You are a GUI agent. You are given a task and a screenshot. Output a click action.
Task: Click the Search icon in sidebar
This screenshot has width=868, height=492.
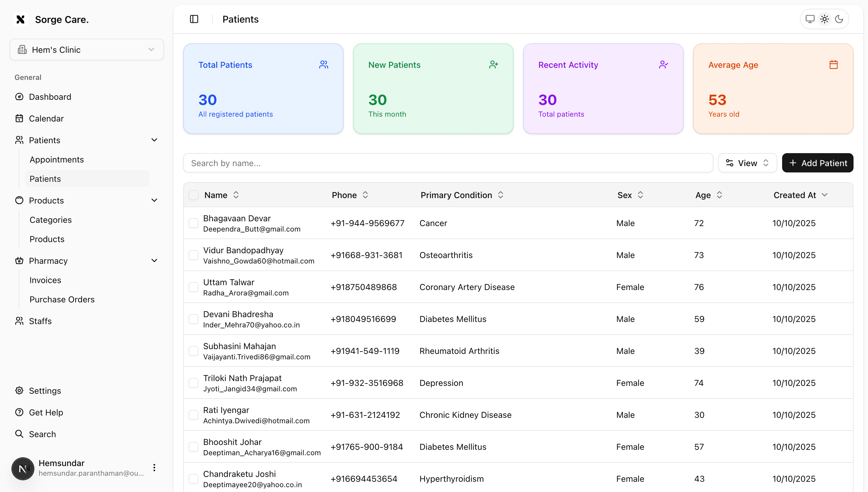(x=19, y=434)
